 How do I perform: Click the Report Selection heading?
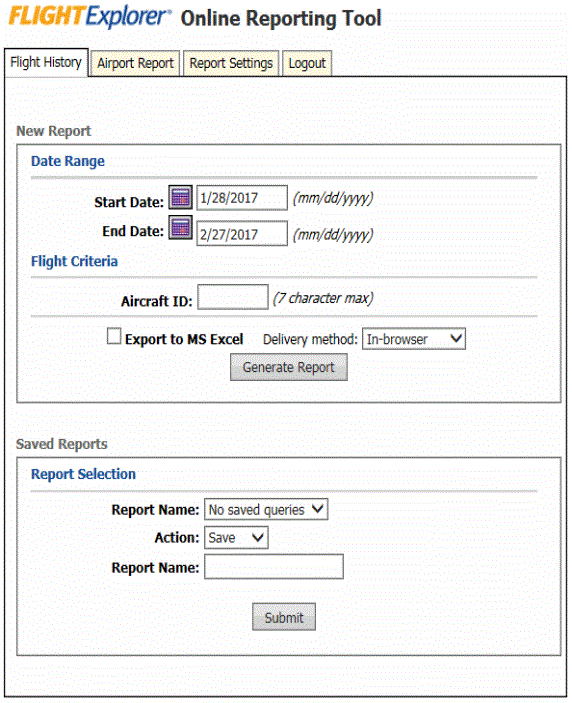tap(83, 474)
